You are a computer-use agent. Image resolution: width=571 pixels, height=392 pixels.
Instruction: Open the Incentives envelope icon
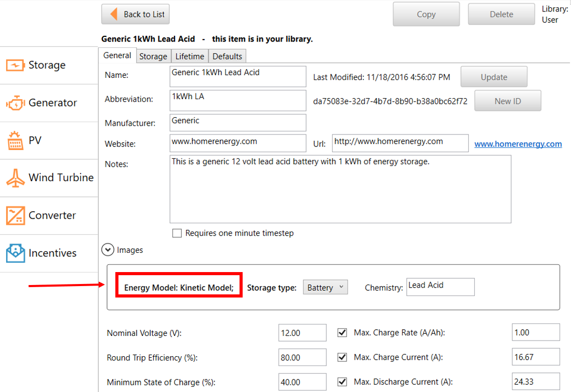pyautogui.click(x=15, y=253)
